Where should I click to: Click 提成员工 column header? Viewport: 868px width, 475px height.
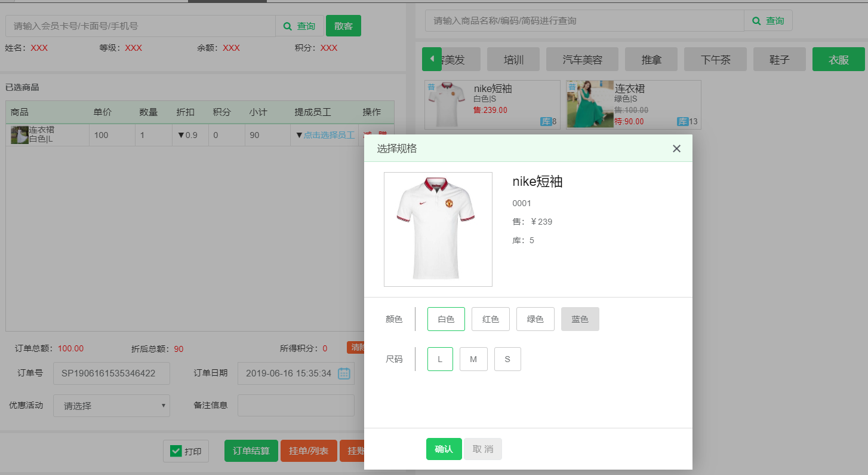[313, 112]
